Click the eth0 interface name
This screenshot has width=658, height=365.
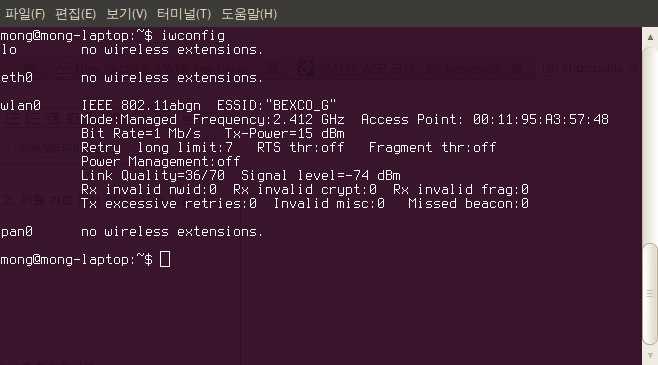pos(16,78)
